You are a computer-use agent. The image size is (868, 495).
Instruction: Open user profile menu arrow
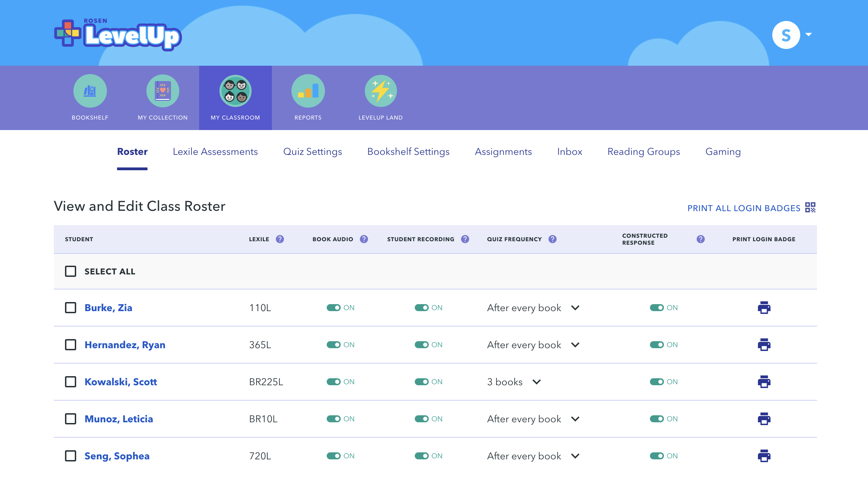[808, 35]
